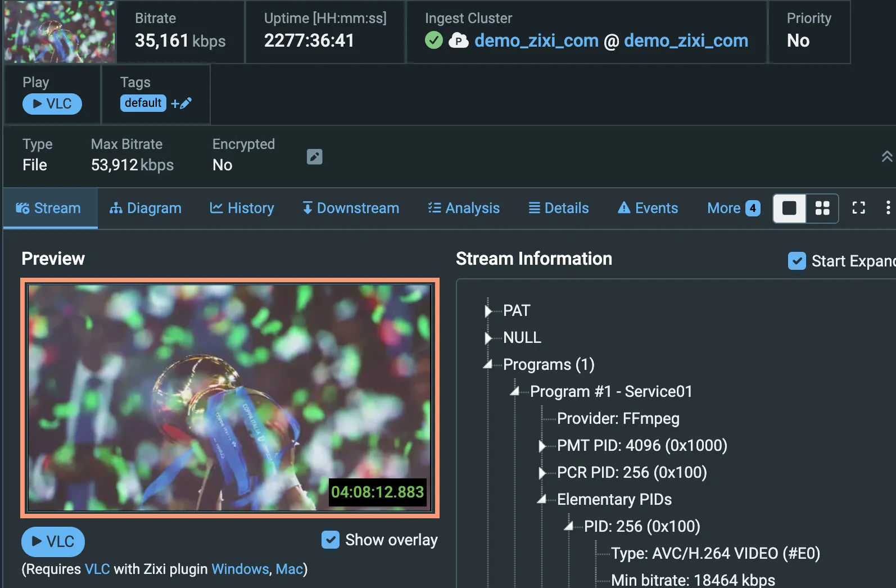Click the VLC play button below preview

coord(53,541)
